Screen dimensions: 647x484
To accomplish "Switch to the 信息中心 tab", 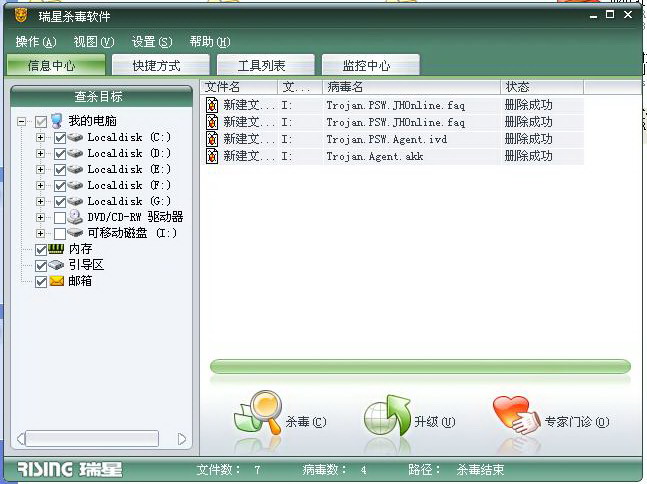I will point(56,65).
